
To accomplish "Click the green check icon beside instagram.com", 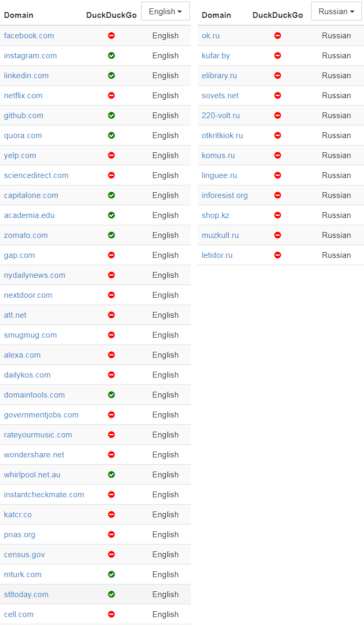I will tap(111, 56).
